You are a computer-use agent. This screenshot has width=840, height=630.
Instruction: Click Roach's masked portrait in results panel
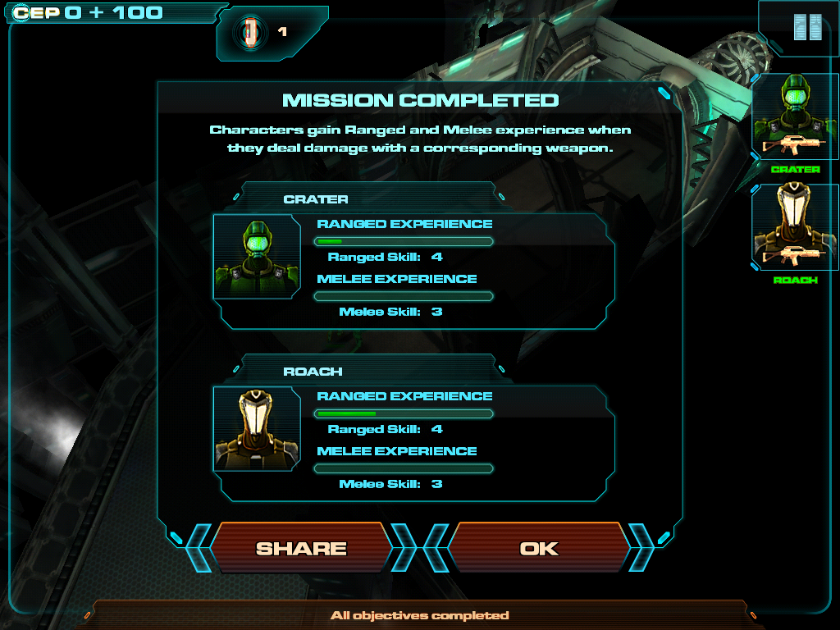point(257,429)
